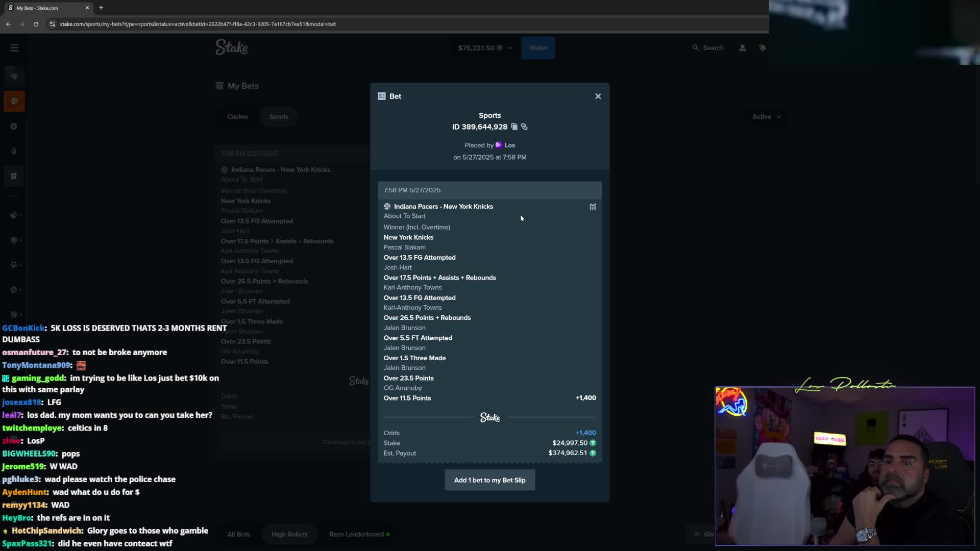The width and height of the screenshot is (980, 551).
Task: Click Over 13.5 FG Attempted under Pascal Siakam
Action: [420, 258]
